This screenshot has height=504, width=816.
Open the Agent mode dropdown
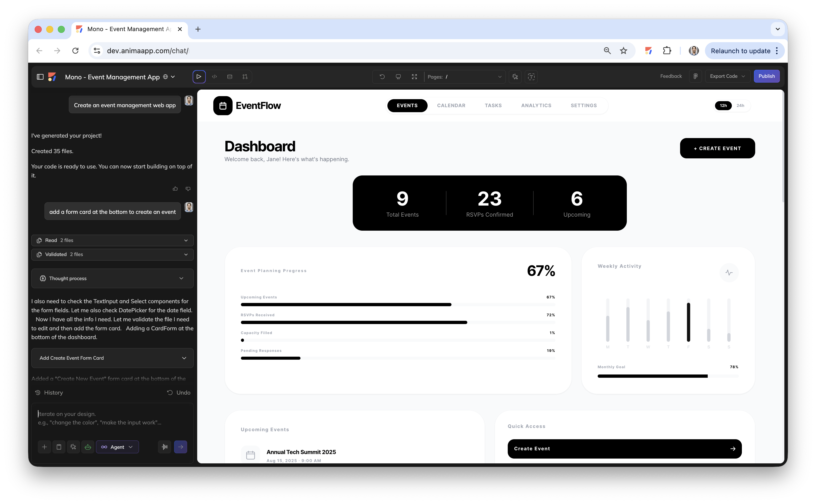point(117,447)
